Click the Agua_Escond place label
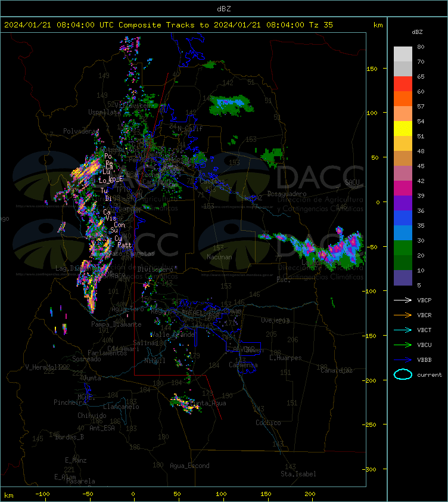Viewport: 448px width, 502px height. [x=189, y=466]
